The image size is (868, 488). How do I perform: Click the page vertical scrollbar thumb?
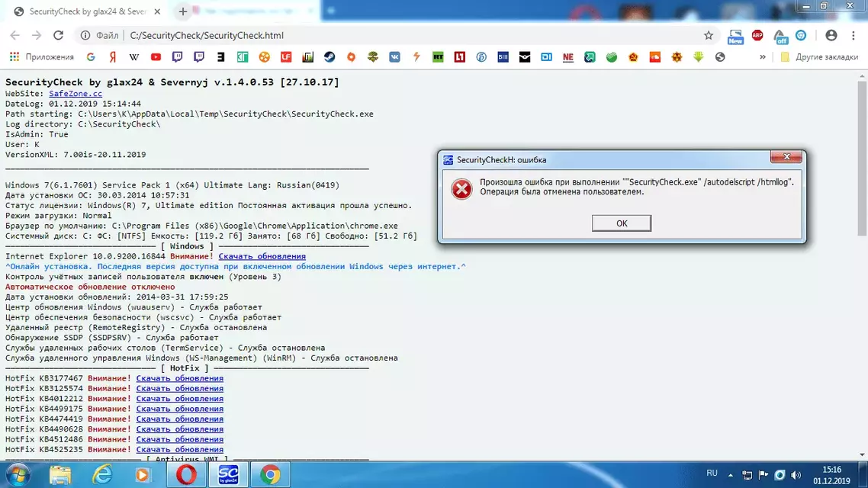862,158
